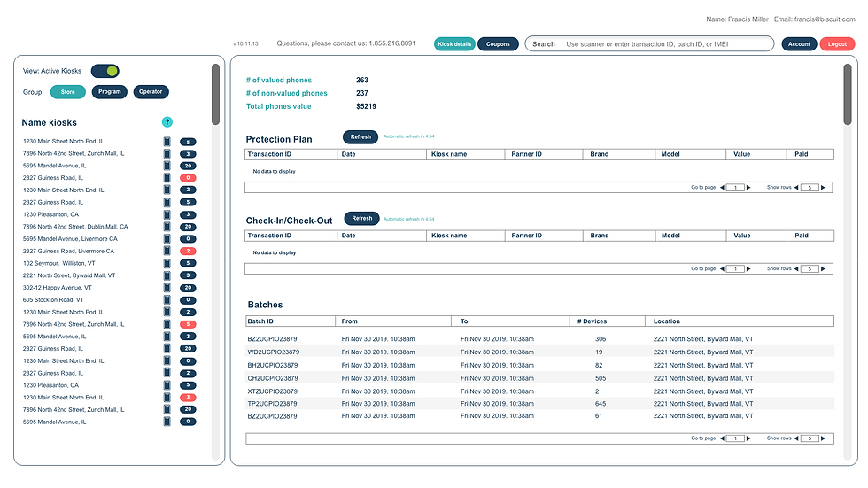The height and width of the screenshot is (488, 868).
Task: Increase Show rows in Protection Plan table
Action: tap(823, 188)
